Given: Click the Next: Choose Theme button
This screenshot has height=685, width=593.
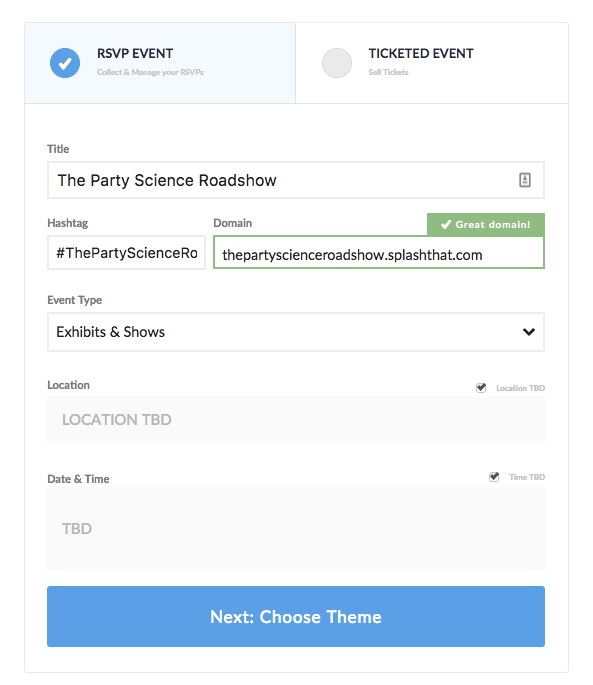Looking at the screenshot, I should coord(296,616).
